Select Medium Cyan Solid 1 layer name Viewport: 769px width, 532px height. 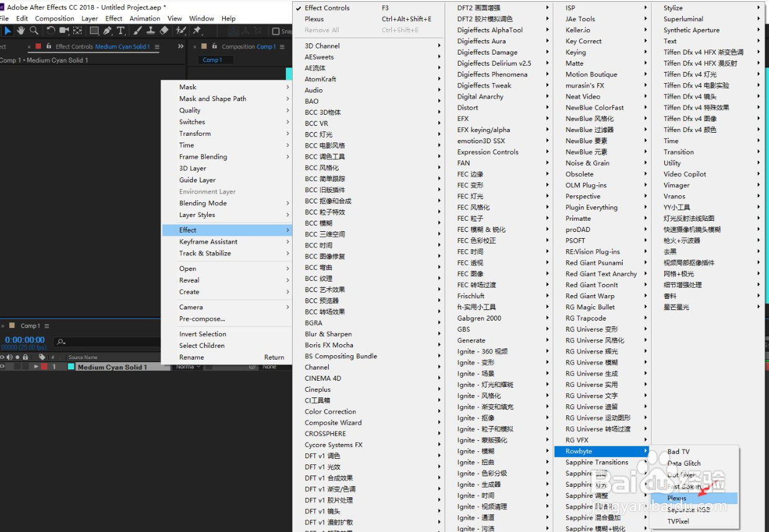pyautogui.click(x=112, y=367)
